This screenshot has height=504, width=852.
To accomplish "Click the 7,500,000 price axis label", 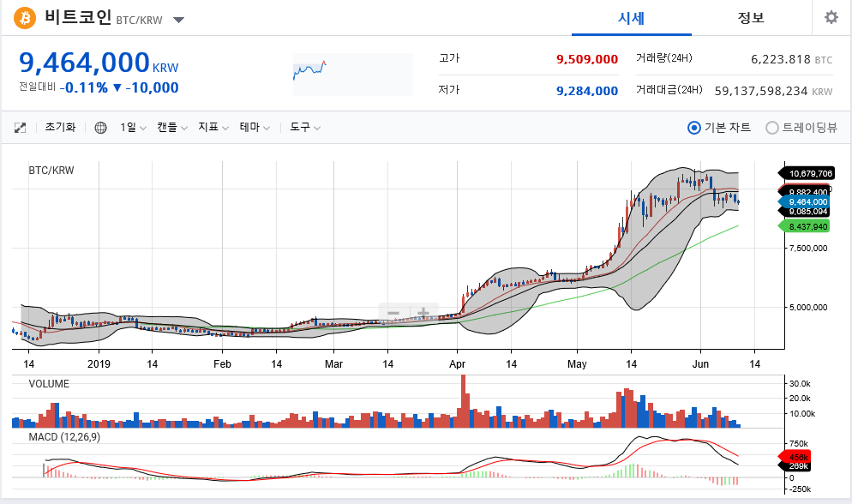I will 808,249.
